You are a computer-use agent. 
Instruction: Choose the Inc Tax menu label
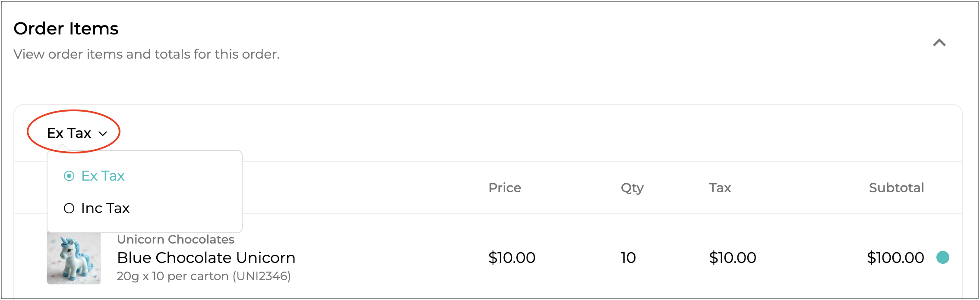pyautogui.click(x=105, y=209)
